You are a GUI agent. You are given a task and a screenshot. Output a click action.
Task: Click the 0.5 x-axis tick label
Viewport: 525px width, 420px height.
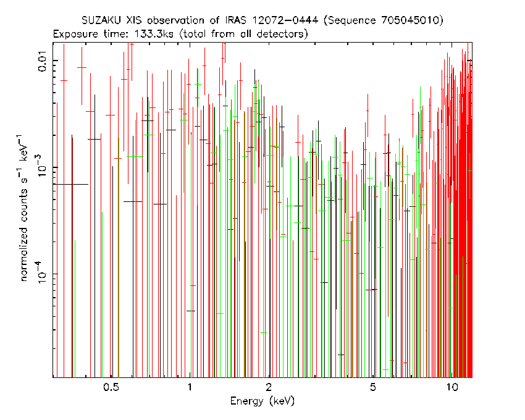click(111, 387)
